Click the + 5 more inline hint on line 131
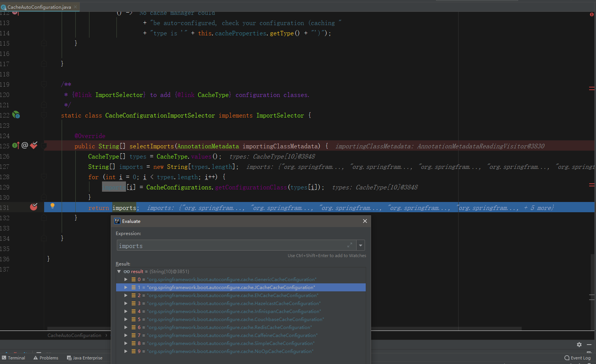This screenshot has width=596, height=364. pos(538,208)
